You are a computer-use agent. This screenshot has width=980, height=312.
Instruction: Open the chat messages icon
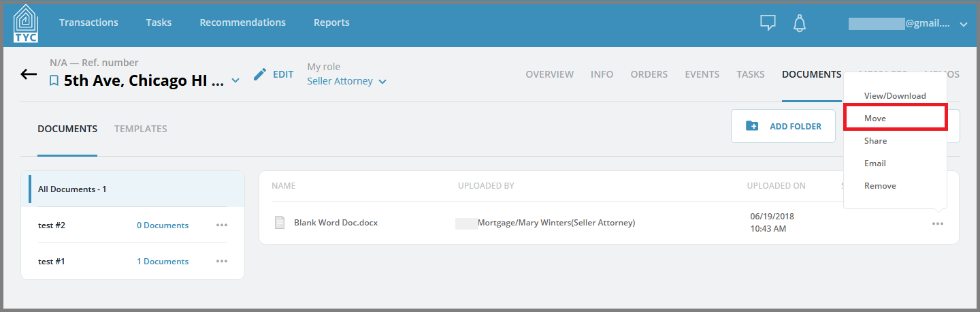768,22
